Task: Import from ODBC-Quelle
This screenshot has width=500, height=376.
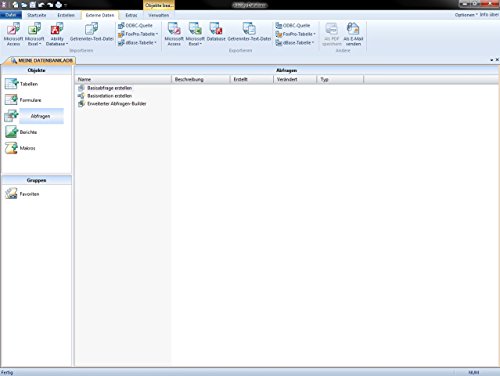Action: coord(135,25)
